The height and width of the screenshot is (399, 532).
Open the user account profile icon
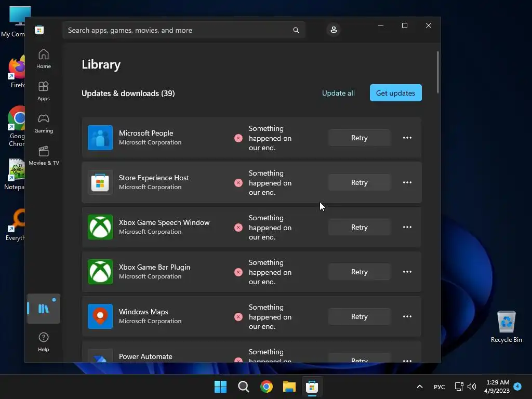coord(334,30)
